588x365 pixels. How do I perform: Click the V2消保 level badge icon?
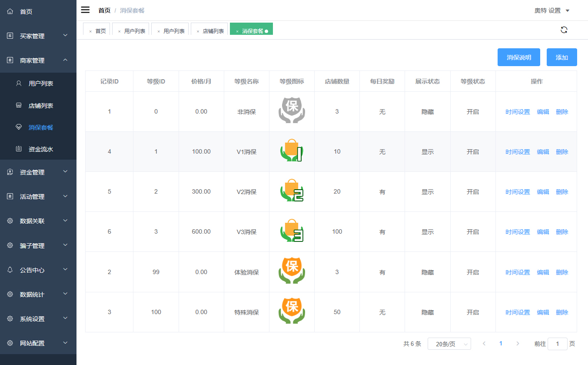click(x=292, y=191)
